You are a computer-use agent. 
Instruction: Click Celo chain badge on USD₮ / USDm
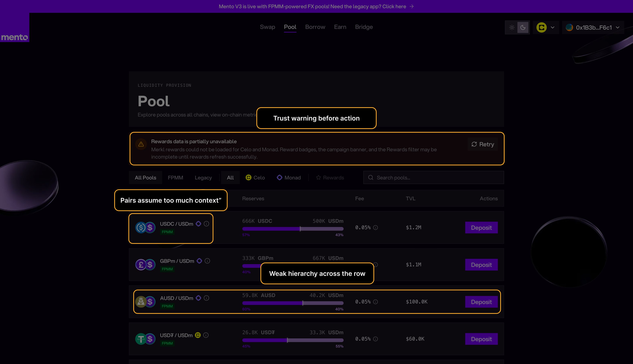[x=198, y=335]
